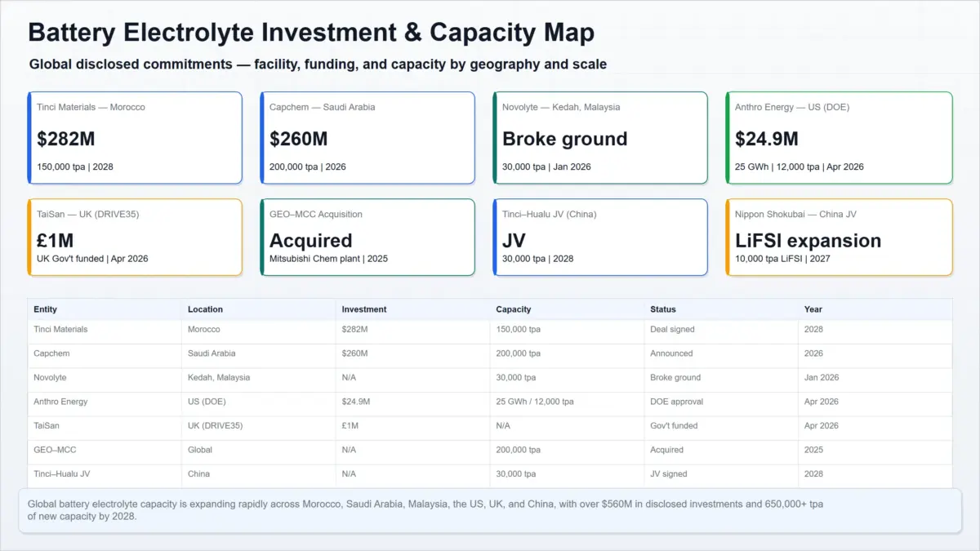980x551 pixels.
Task: Click the Entity column header
Action: tap(105, 309)
